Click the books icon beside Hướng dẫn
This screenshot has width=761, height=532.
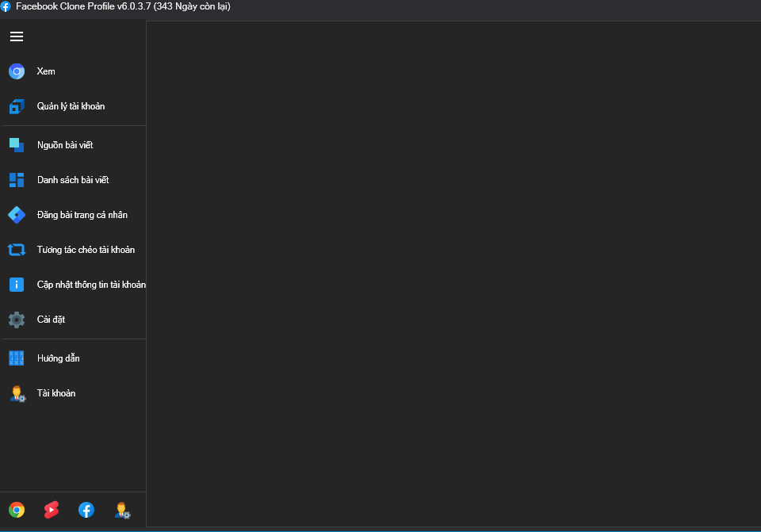(17, 358)
